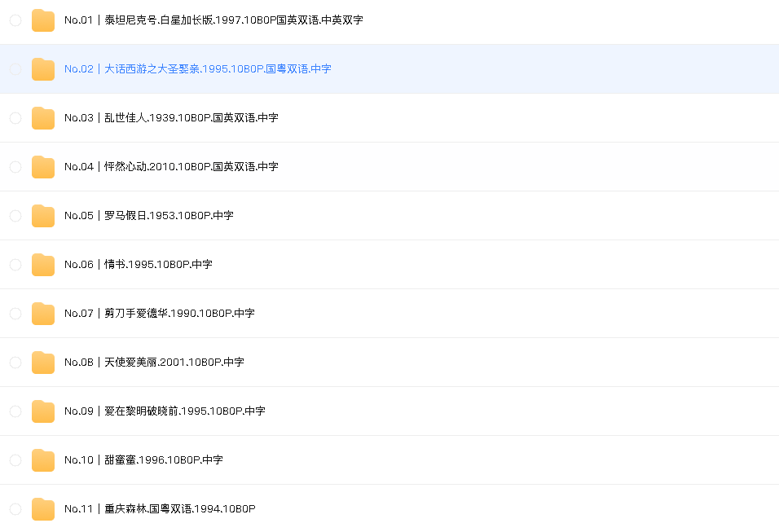779x532 pixels.
Task: Open folder icon for No.10 甜蜜蜜
Action: 43,460
